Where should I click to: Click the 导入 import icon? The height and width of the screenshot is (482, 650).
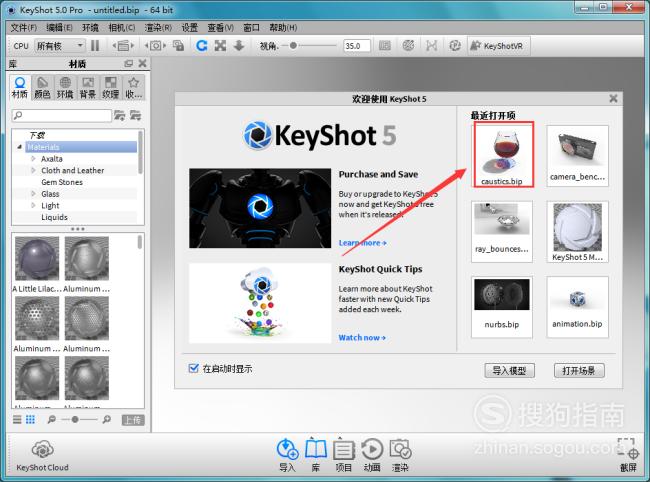point(287,455)
